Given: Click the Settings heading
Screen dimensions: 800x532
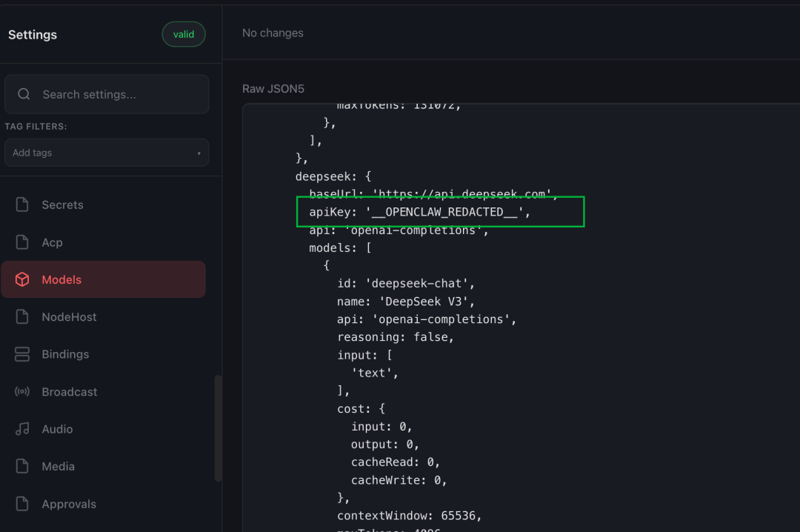Looking at the screenshot, I should tap(33, 35).
